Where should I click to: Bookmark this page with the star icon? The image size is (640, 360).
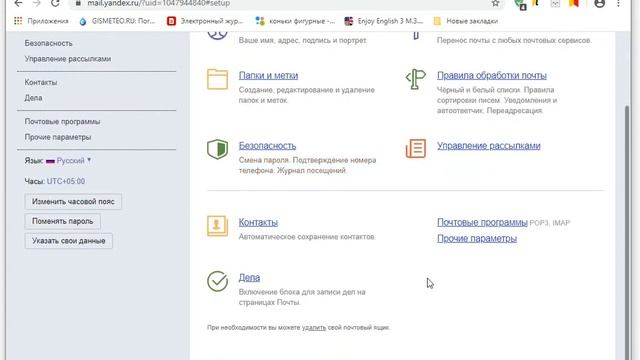(495, 3)
